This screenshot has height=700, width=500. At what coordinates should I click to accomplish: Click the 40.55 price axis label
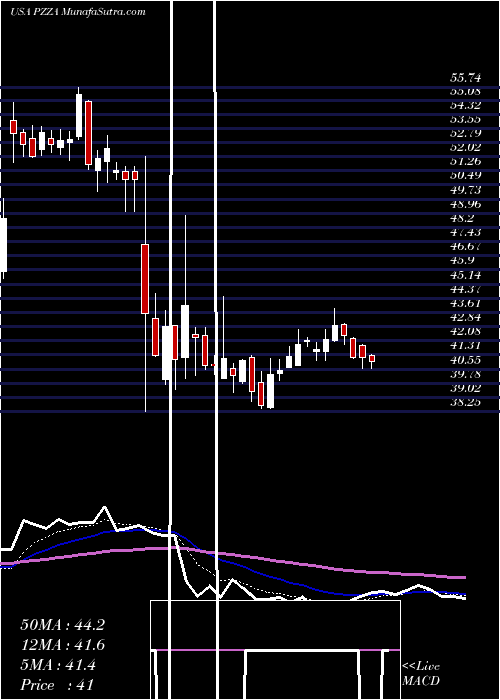(x=466, y=360)
